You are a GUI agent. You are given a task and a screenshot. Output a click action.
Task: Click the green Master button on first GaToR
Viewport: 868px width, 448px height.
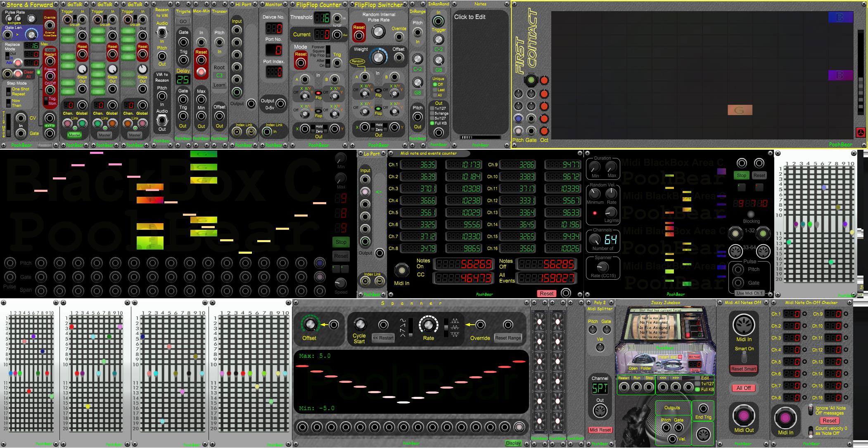(x=75, y=135)
